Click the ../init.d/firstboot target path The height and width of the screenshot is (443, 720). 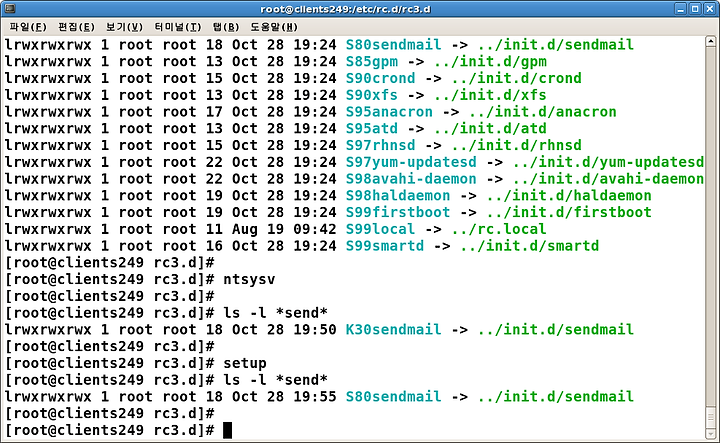pos(569,212)
